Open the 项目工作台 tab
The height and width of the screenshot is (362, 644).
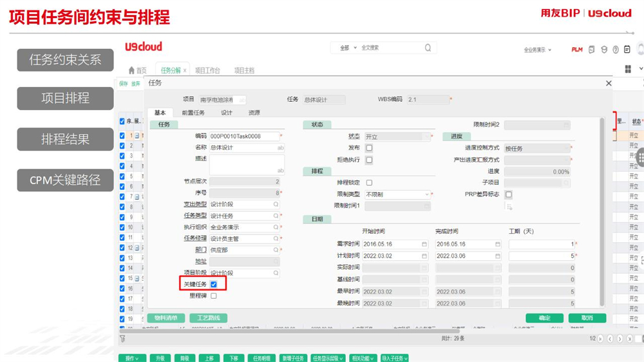pyautogui.click(x=207, y=70)
